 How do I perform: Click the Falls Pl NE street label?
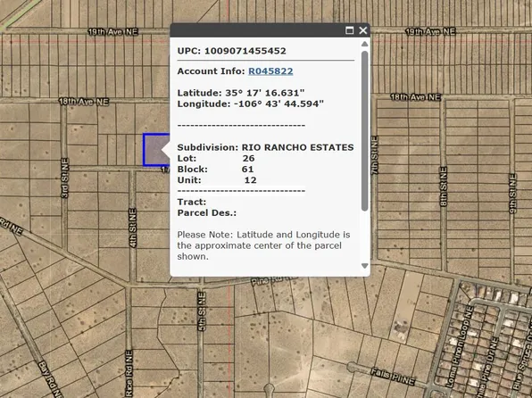click(393, 377)
